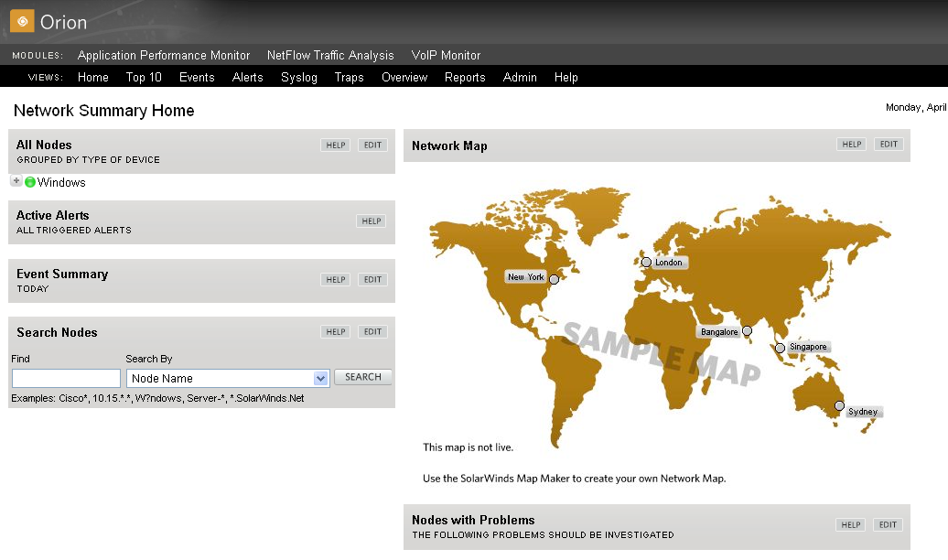Click HELP in All Nodes panel
Image resolution: width=948 pixels, height=560 pixels.
(336, 145)
